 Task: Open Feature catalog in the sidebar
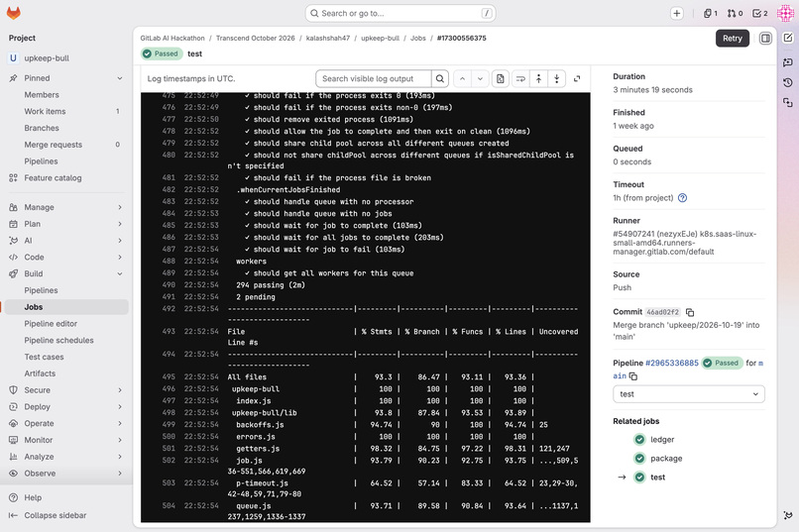tap(66, 177)
